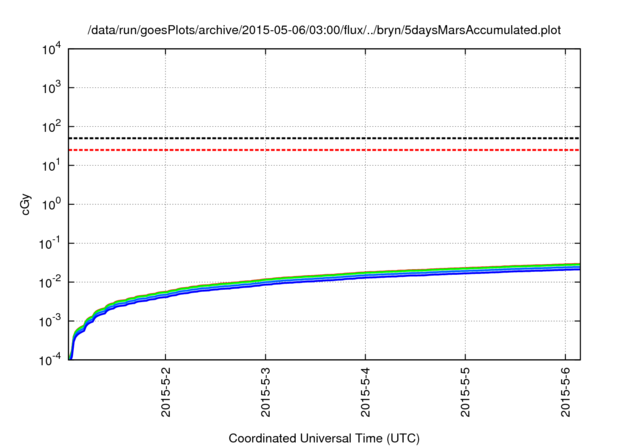Click the 10^-2 y-axis tick label
Viewport: 640px width, 448px height.
coord(50,282)
